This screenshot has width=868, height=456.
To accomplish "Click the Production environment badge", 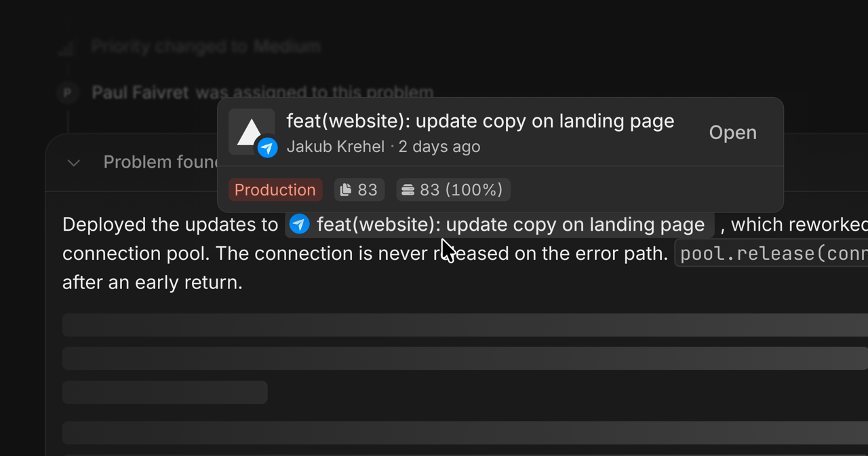I will (275, 190).
